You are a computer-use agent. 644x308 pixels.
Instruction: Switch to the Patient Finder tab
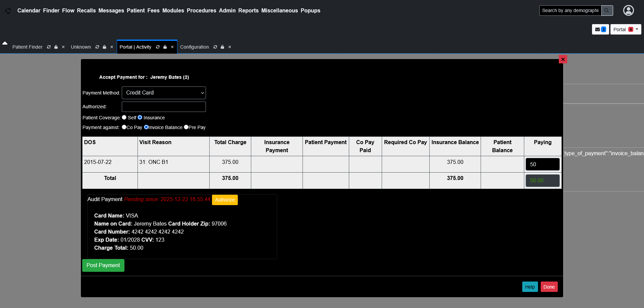click(x=28, y=47)
